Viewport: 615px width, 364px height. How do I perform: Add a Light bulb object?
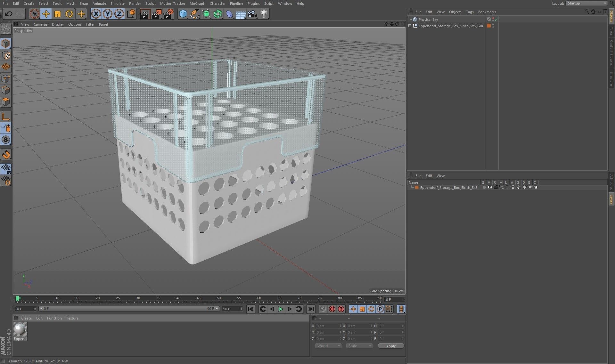264,14
